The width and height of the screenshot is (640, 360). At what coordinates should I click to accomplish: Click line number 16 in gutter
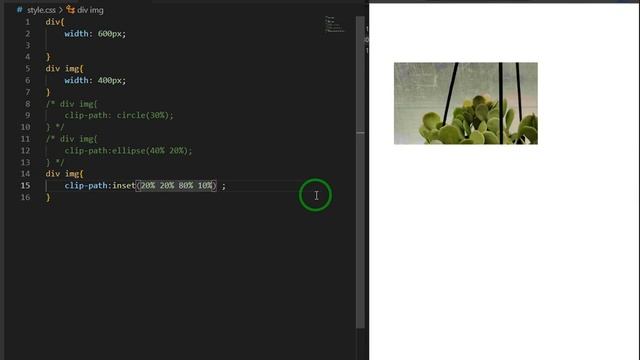tap(25, 197)
